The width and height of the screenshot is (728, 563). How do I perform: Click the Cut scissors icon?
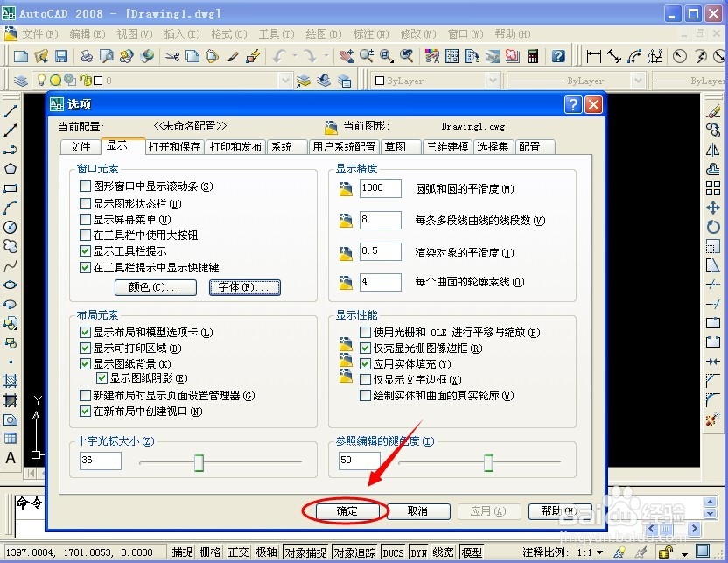tap(172, 56)
